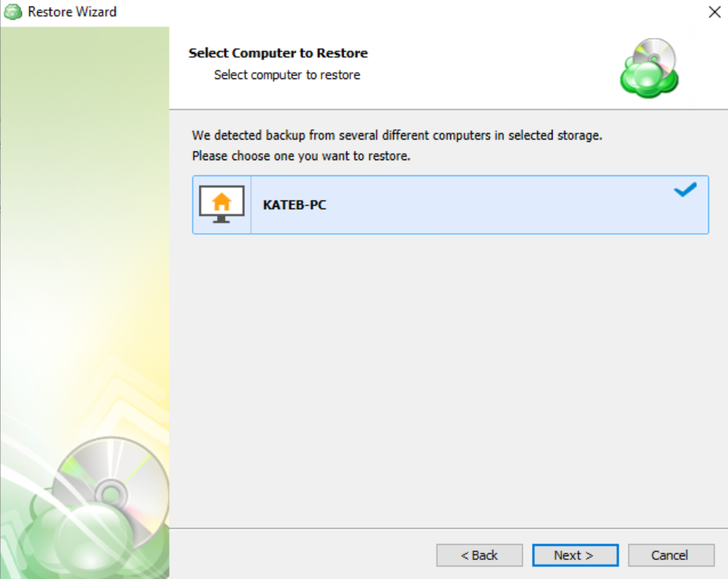Proceed with the "Next >" button
The width and height of the screenshot is (728, 579).
tap(575, 556)
